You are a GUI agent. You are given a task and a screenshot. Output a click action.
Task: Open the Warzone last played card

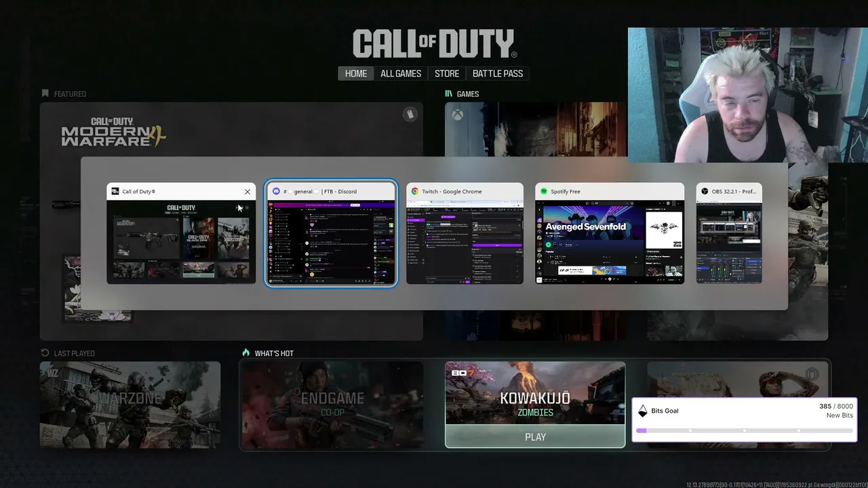click(x=130, y=405)
